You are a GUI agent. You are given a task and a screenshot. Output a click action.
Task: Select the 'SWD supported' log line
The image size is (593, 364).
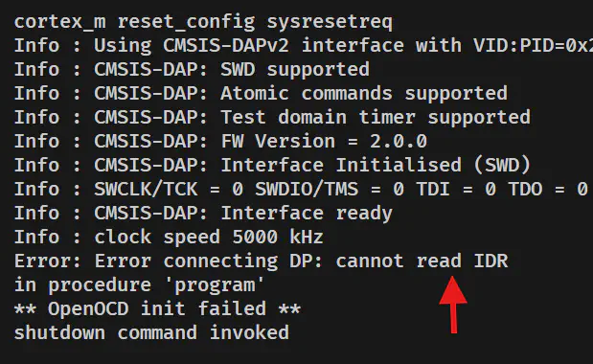(x=193, y=70)
